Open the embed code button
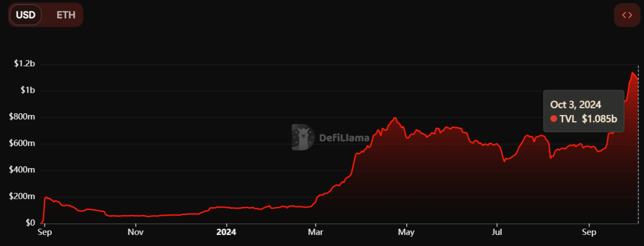 [x=627, y=15]
